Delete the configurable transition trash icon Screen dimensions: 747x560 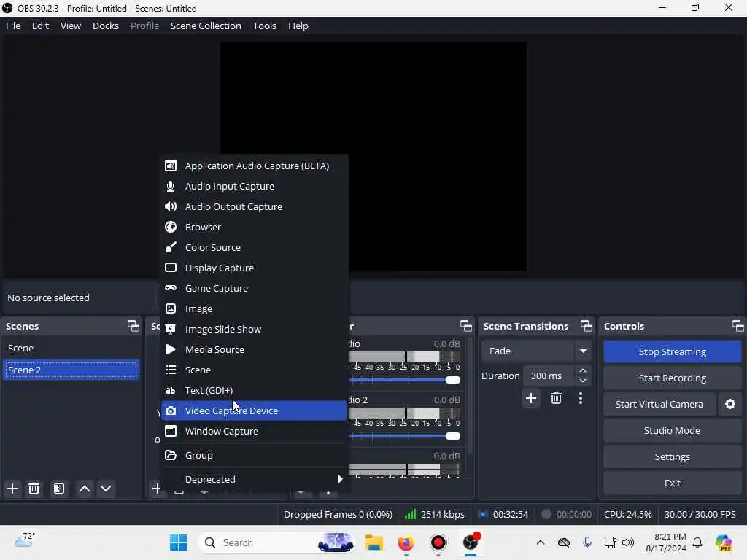pos(556,398)
